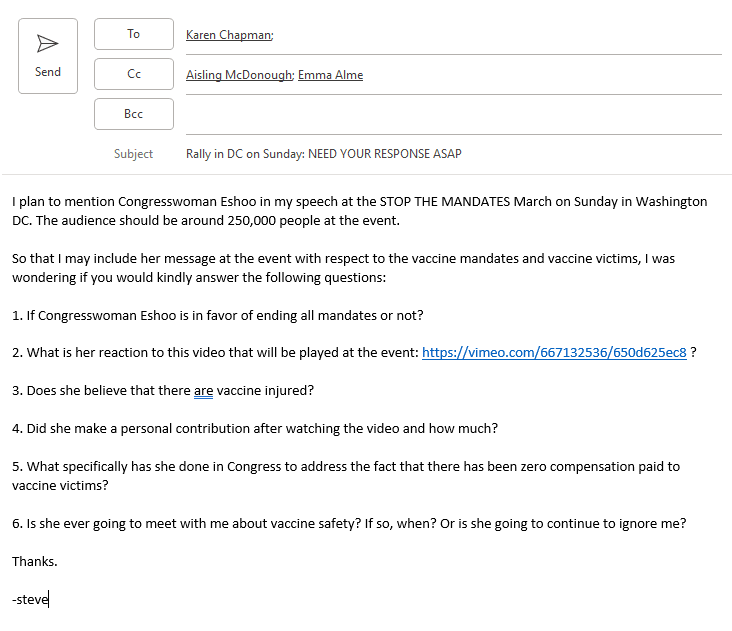The image size is (732, 631).
Task: Open the Bcc recipients picker button
Action: (133, 114)
